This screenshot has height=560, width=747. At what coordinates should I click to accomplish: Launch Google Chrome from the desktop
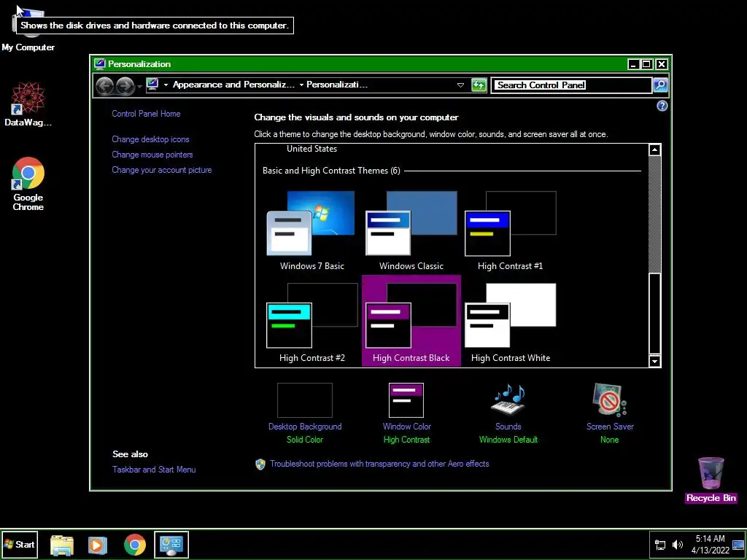pyautogui.click(x=28, y=184)
